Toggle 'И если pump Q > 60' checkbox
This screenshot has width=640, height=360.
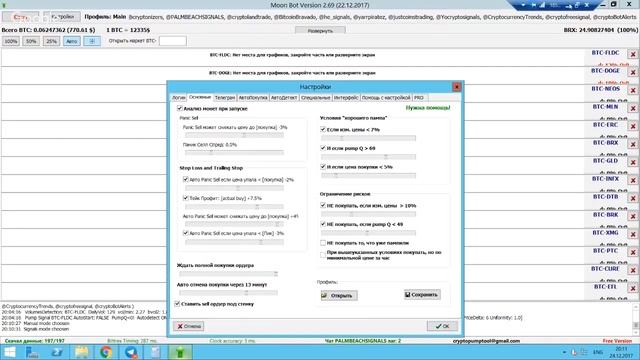coord(323,148)
